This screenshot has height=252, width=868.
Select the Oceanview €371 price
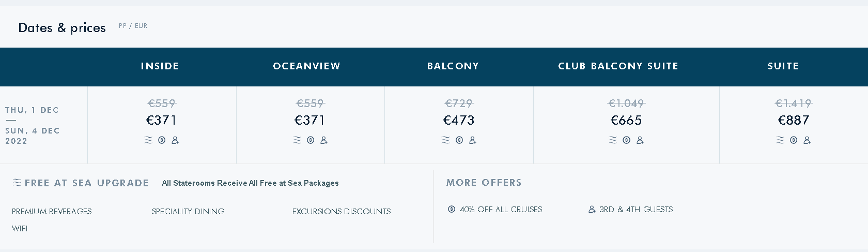[x=310, y=121]
